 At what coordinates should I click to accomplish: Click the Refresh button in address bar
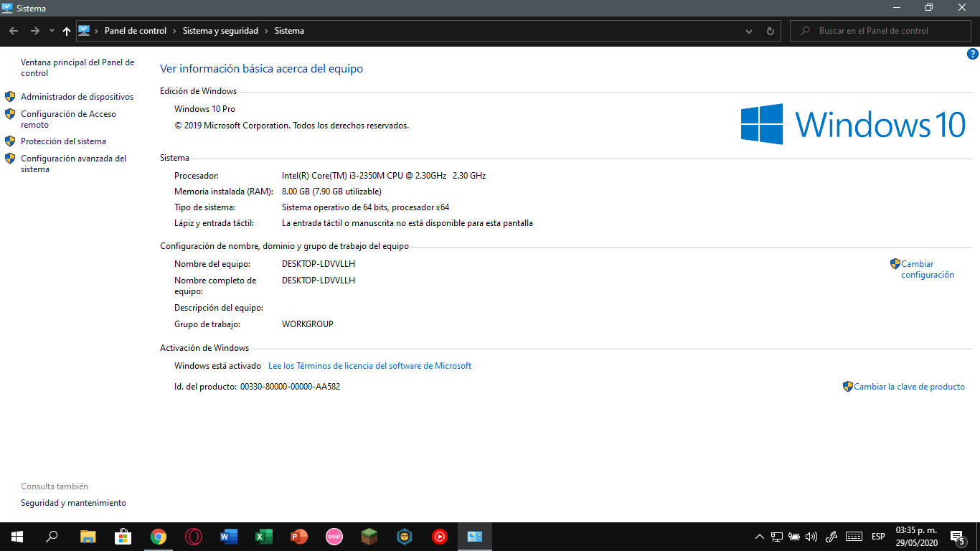click(770, 31)
